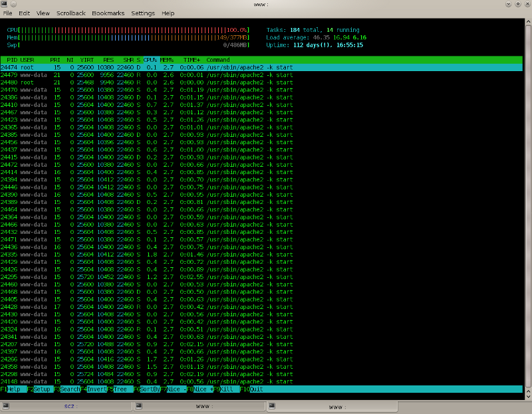This screenshot has width=532, height=414.
Task: Click the VIRT column header
Action: click(87, 60)
